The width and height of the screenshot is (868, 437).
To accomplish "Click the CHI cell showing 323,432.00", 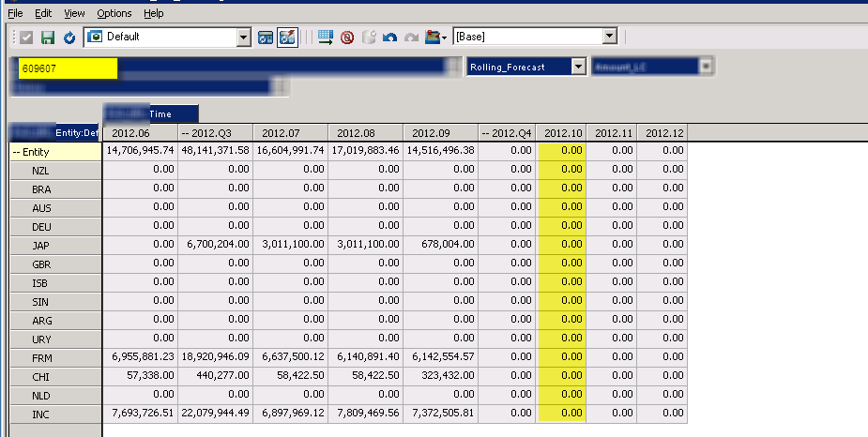I will 441,376.
